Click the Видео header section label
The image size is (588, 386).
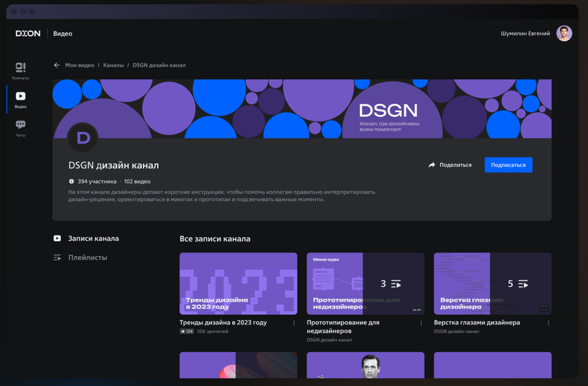pyautogui.click(x=62, y=34)
